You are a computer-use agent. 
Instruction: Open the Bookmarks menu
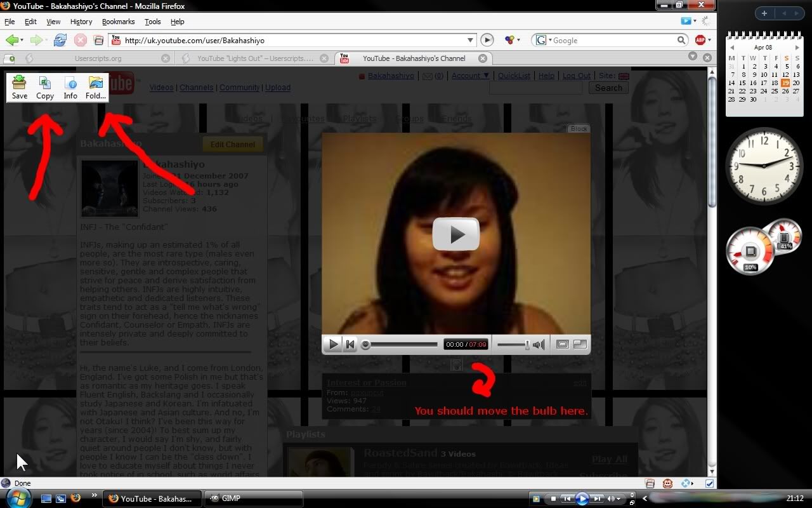118,22
